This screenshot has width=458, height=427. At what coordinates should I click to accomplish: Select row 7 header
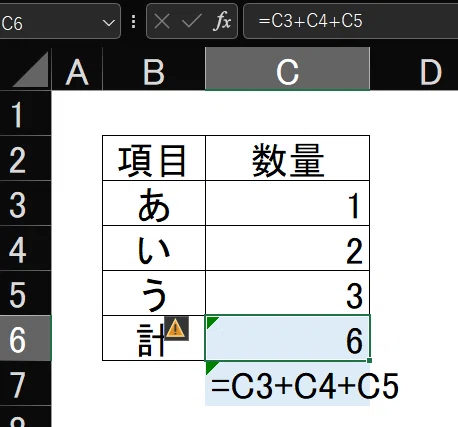tap(25, 383)
